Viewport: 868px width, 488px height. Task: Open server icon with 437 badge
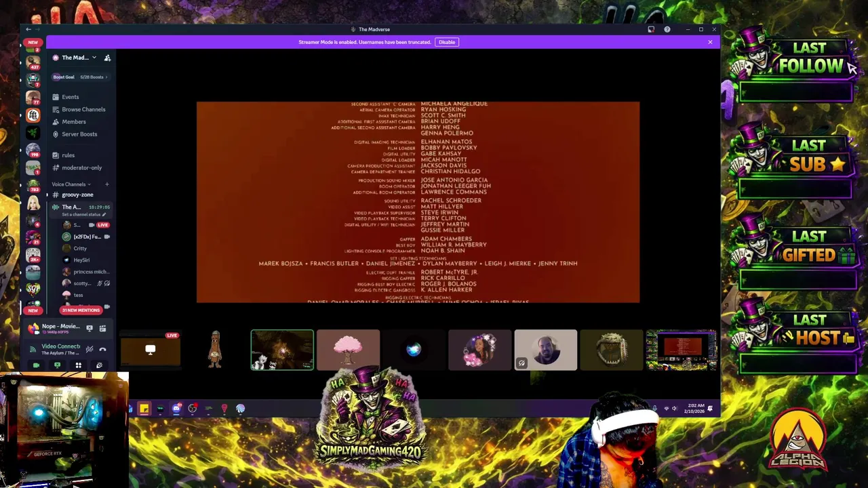pos(33,62)
